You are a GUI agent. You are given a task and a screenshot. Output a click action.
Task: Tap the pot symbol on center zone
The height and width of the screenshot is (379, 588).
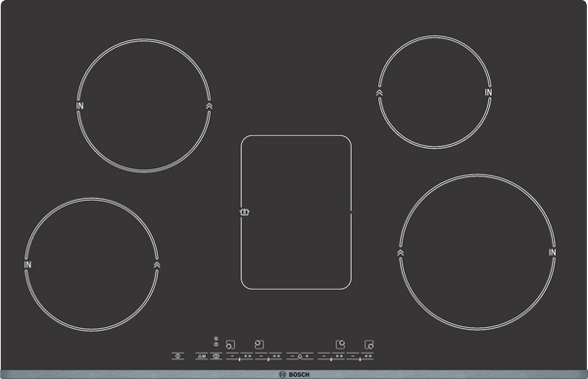[x=244, y=213]
